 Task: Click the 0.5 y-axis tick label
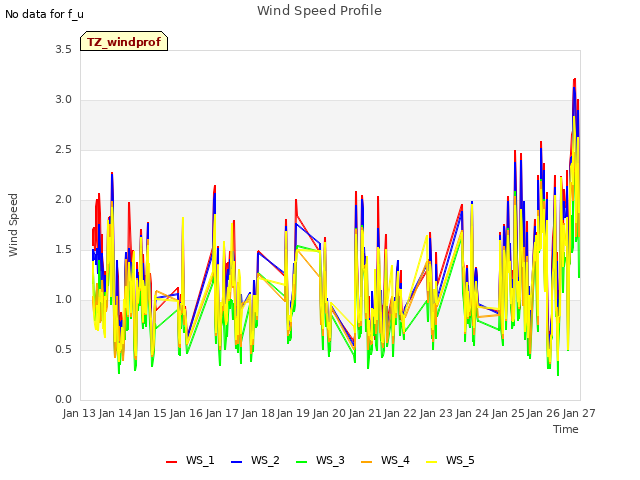(63, 349)
